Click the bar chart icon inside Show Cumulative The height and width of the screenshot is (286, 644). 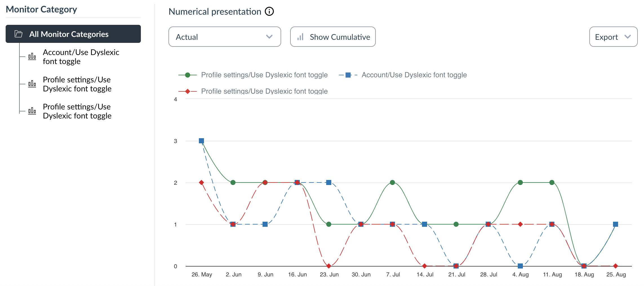(301, 37)
